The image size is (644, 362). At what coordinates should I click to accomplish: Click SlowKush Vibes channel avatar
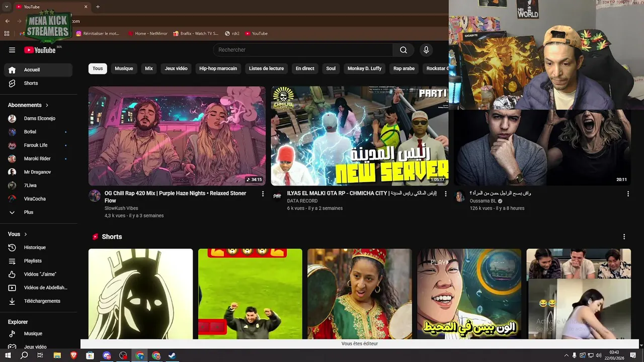click(x=95, y=196)
